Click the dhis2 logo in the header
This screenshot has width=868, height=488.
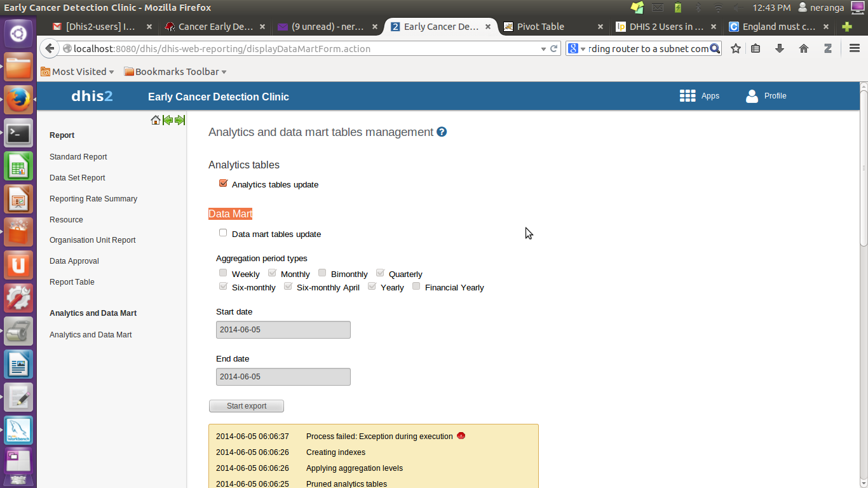click(92, 96)
